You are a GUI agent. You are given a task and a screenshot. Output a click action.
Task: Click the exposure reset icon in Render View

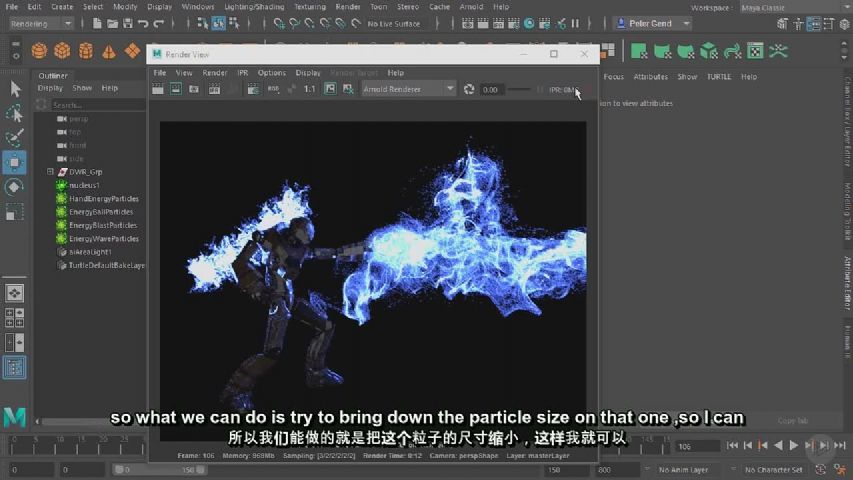pyautogui.click(x=469, y=89)
